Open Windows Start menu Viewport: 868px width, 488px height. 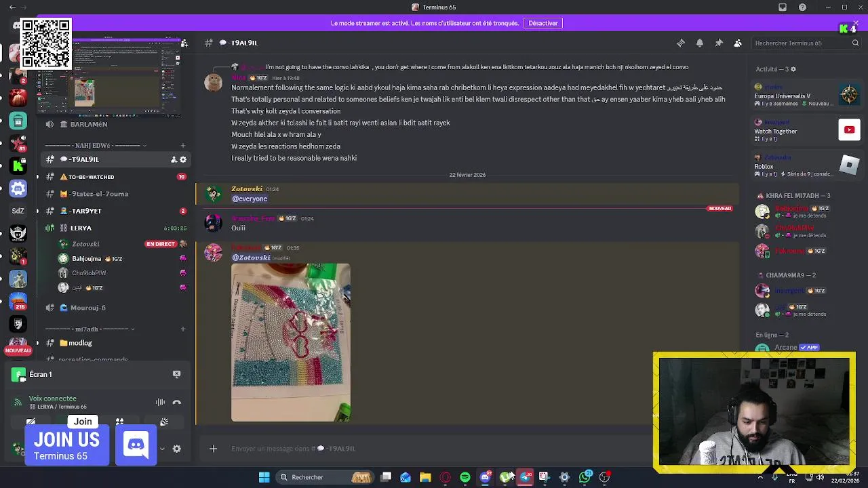[x=264, y=477]
